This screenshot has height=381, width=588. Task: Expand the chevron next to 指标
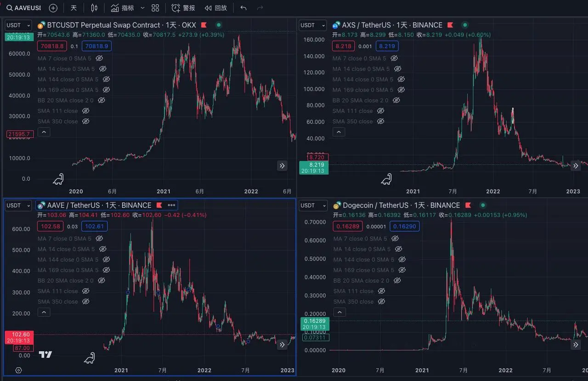pyautogui.click(x=142, y=8)
